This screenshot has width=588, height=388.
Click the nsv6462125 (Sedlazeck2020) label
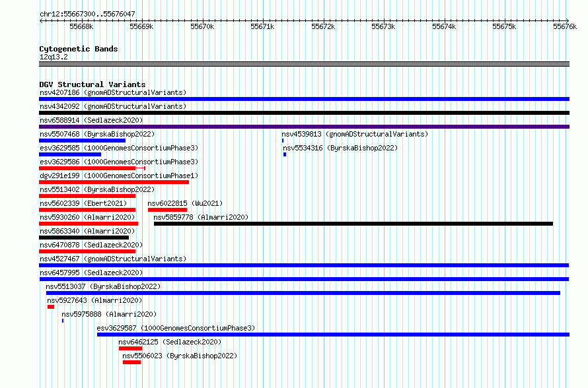pyautogui.click(x=170, y=342)
